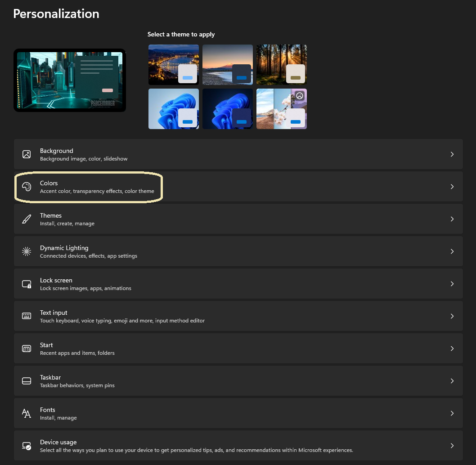
Task: Expand the Fonts row chevron
Action: 452,413
